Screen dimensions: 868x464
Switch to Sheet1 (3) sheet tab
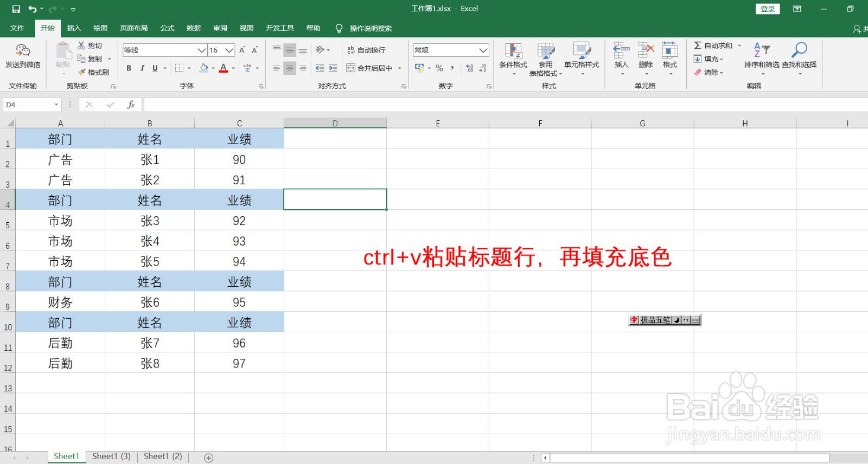(x=111, y=456)
